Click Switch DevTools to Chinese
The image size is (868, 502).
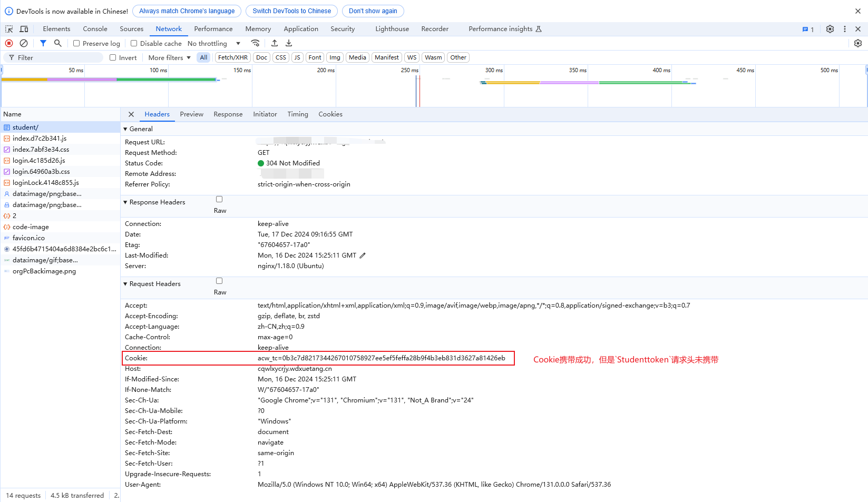(292, 11)
